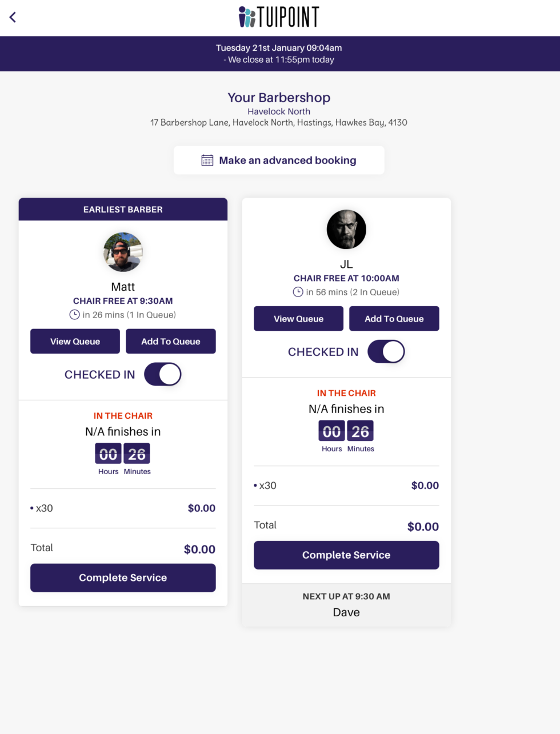Expand the Next Up at 9:30 AM section
This screenshot has width=560, height=734.
pos(346,596)
